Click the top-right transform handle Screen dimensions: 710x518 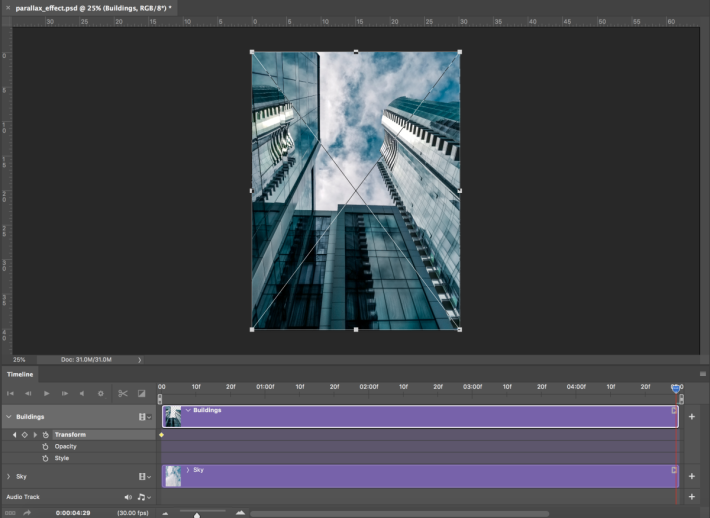[x=460, y=52]
